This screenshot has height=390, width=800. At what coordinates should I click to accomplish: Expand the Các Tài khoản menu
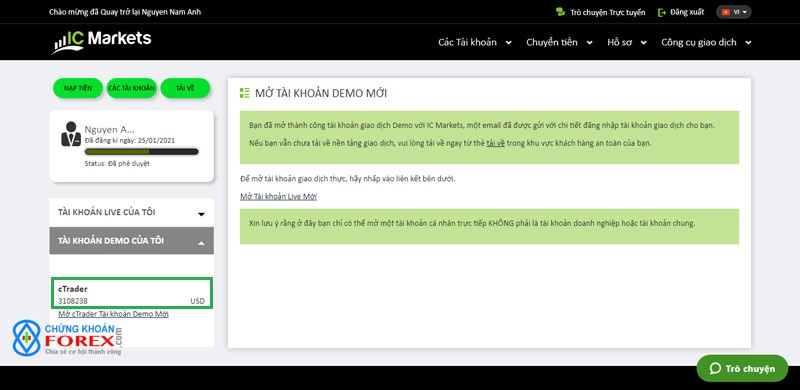474,42
